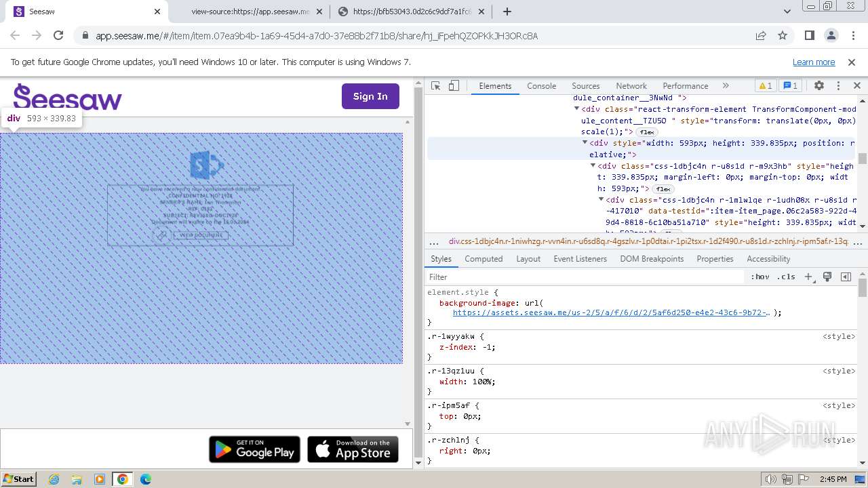Collapse the react-transform-element div node
Viewport: 868px width, 488px height.
coord(577,109)
